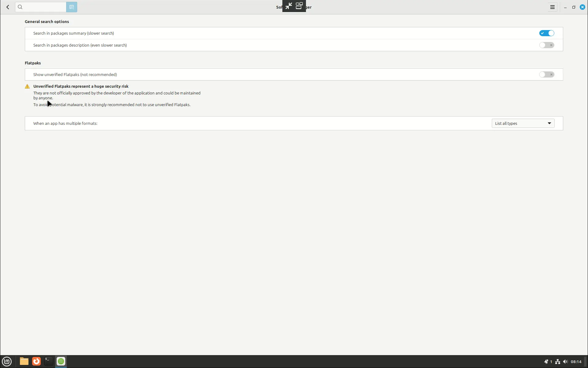Launch Firefox from the taskbar
The image size is (588, 368).
tap(36, 362)
